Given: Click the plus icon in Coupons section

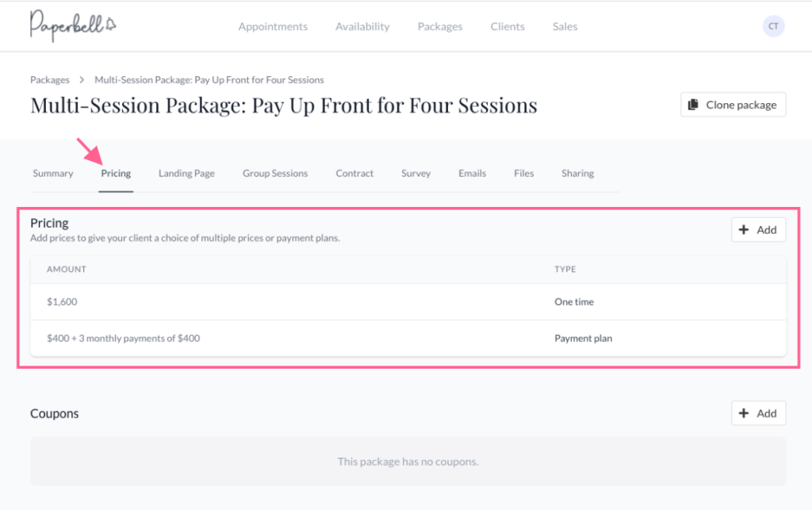Looking at the screenshot, I should pos(744,413).
